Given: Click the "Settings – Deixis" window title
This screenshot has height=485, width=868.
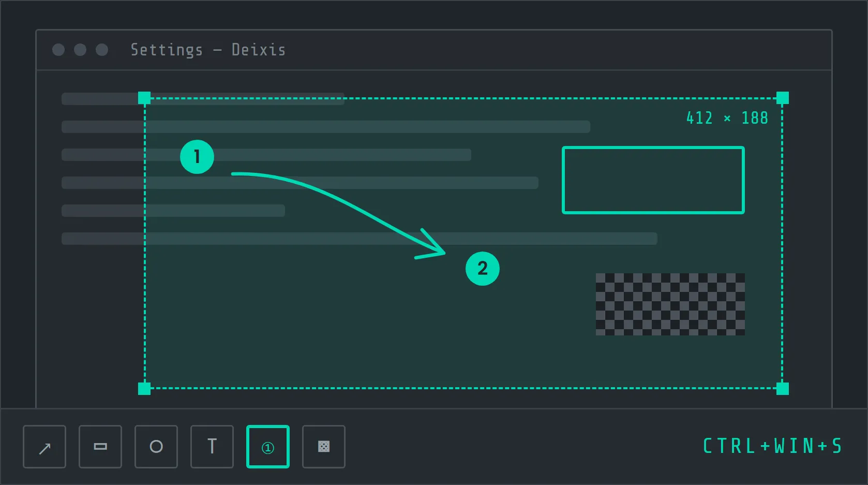Looking at the screenshot, I should coord(208,50).
